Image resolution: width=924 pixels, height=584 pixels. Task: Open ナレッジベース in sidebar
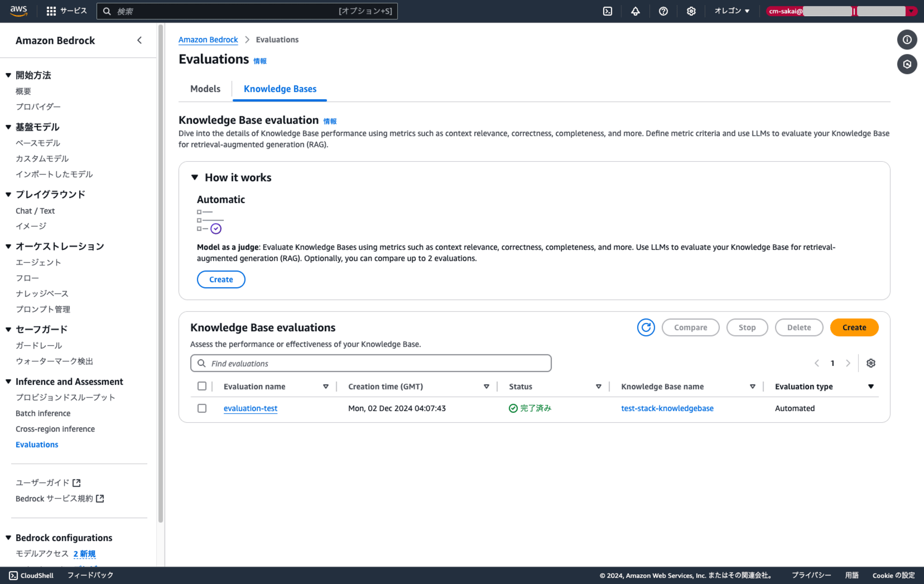coord(42,294)
